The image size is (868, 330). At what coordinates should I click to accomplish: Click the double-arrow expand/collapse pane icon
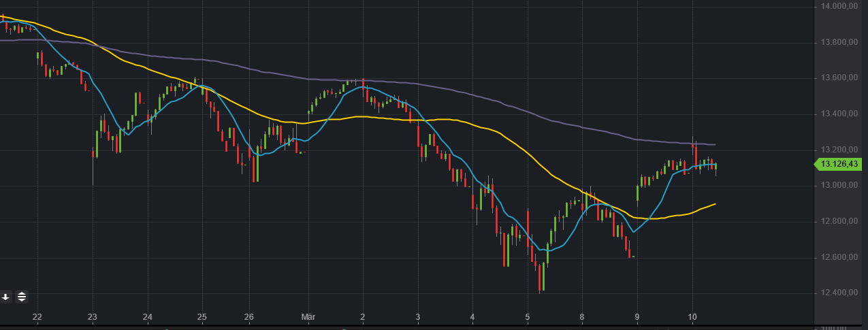tap(22, 297)
